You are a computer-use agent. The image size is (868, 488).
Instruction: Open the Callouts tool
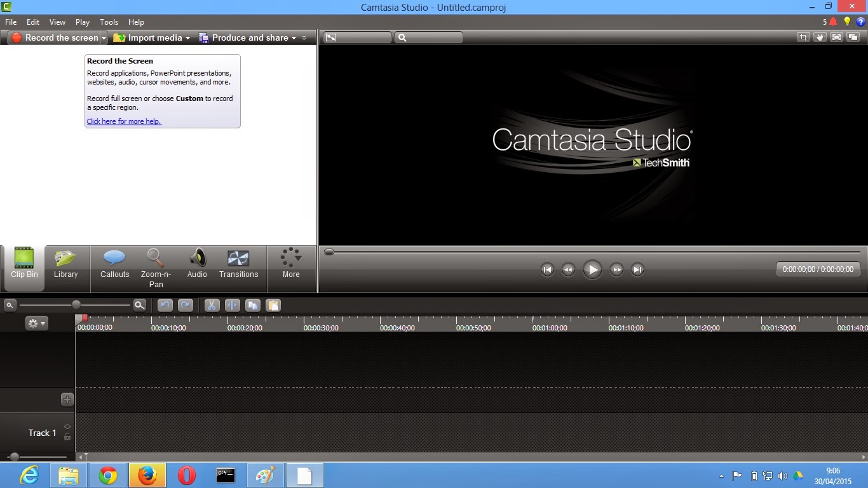point(115,264)
